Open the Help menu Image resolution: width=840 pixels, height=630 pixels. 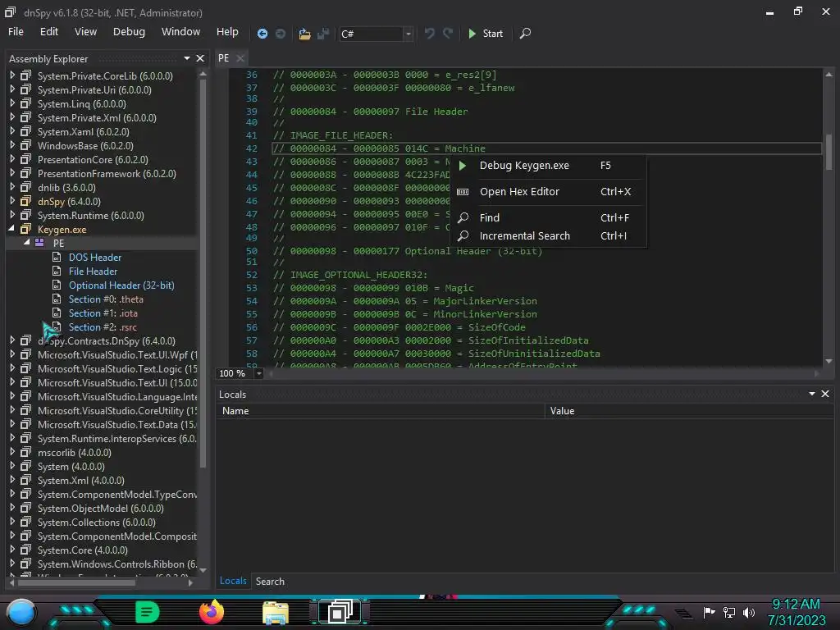[227, 32]
